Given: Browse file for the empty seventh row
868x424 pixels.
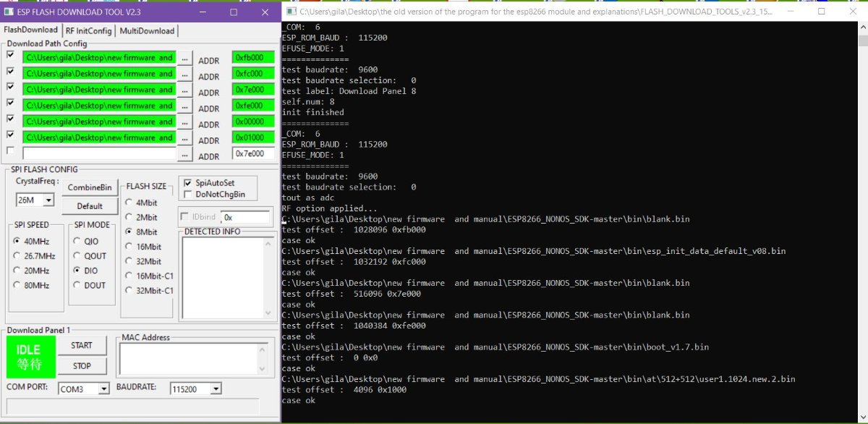Looking at the screenshot, I should coord(185,154).
